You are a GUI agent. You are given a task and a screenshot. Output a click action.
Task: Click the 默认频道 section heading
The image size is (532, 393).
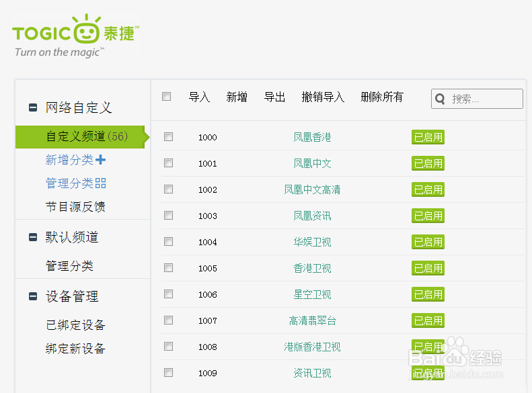coord(72,237)
